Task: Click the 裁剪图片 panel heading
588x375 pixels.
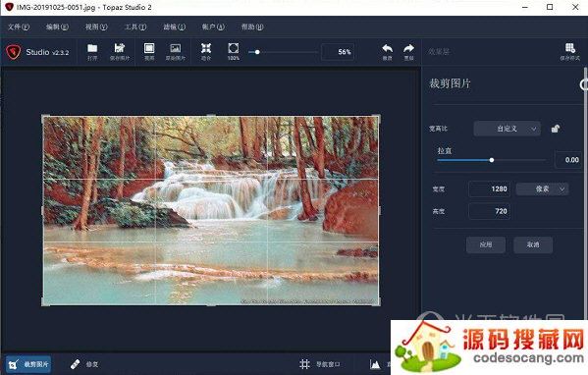Action: click(x=450, y=83)
